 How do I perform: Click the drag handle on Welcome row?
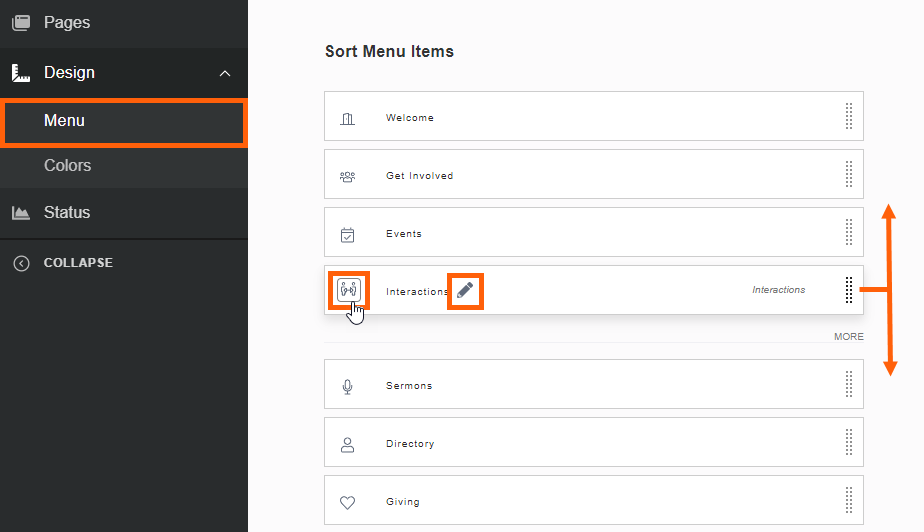tap(848, 117)
